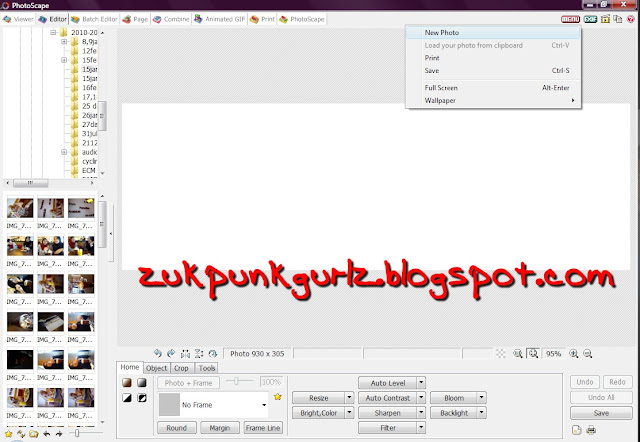Image resolution: width=640 pixels, height=442 pixels.
Task: Rotate the photo counter-clockwise with the arrow icon
Action: [x=158, y=353]
